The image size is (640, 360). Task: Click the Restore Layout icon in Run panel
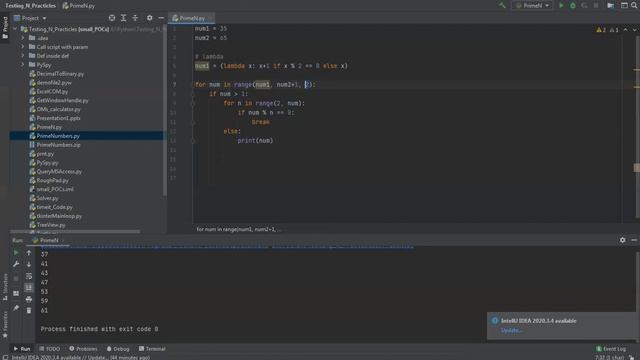pos(16,293)
